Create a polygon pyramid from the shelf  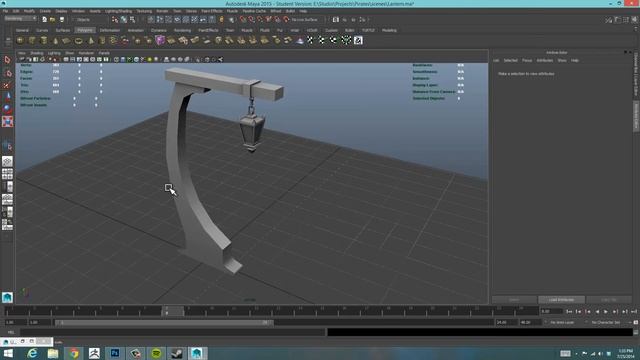click(x=91, y=40)
